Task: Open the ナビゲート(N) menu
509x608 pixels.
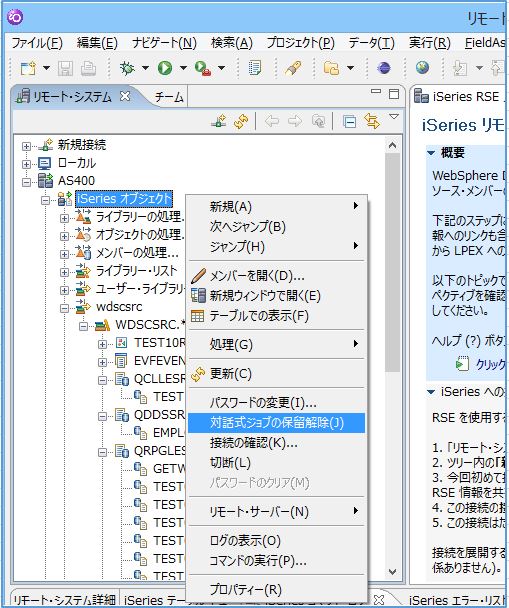Action: point(164,43)
